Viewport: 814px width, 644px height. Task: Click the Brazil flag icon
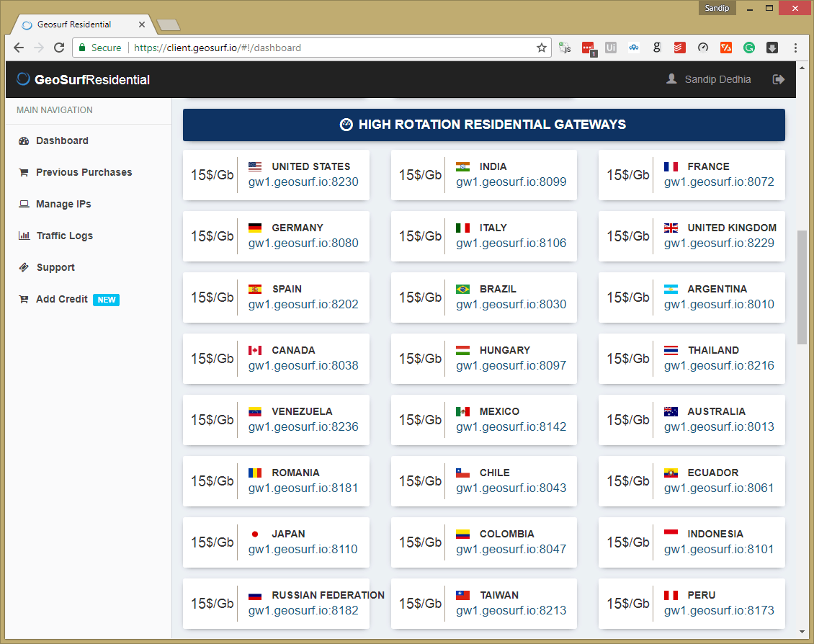point(462,289)
